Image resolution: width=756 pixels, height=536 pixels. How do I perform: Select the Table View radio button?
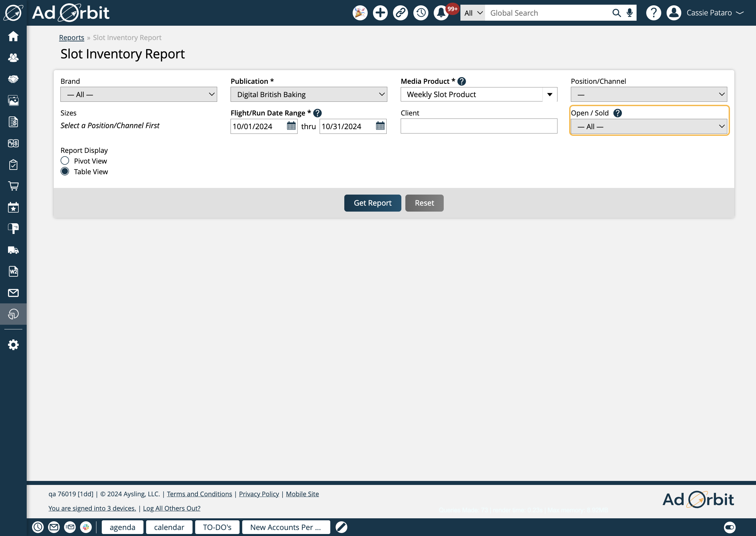pyautogui.click(x=65, y=172)
